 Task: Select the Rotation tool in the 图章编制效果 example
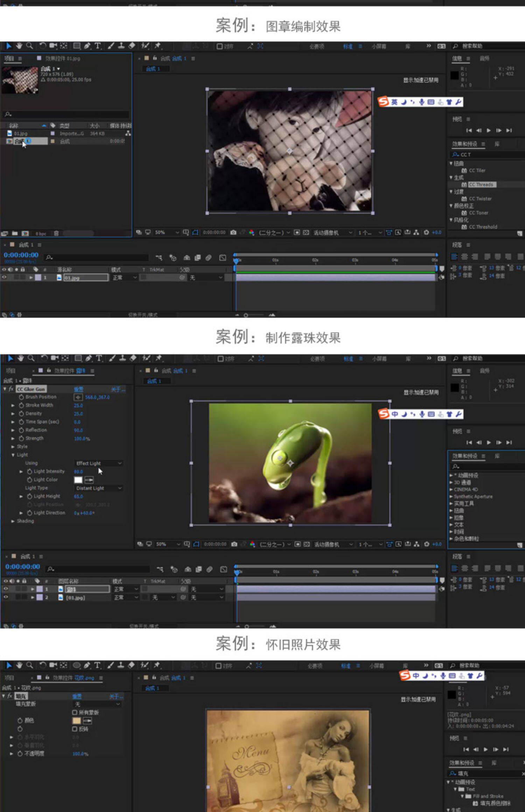42,46
